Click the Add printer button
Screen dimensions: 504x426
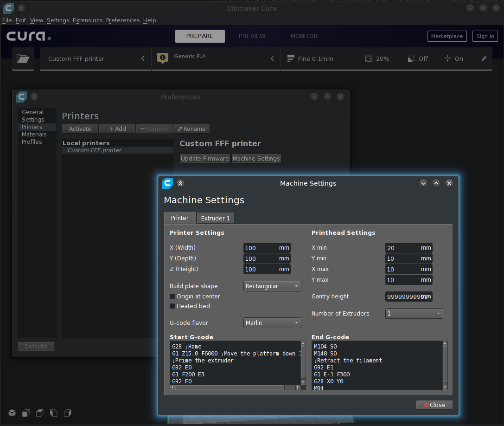[117, 129]
